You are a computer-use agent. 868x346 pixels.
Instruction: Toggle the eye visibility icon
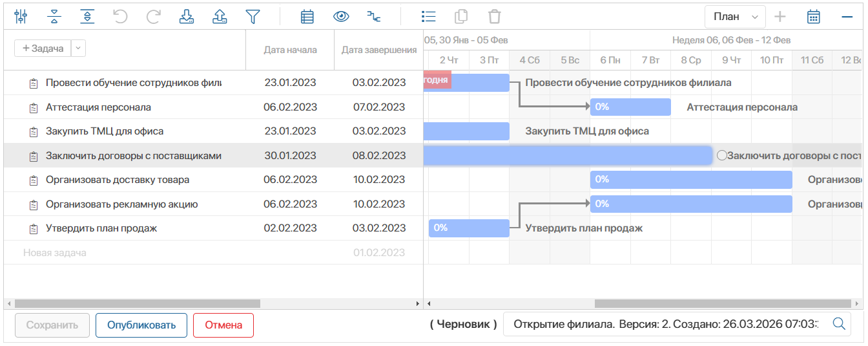click(341, 16)
